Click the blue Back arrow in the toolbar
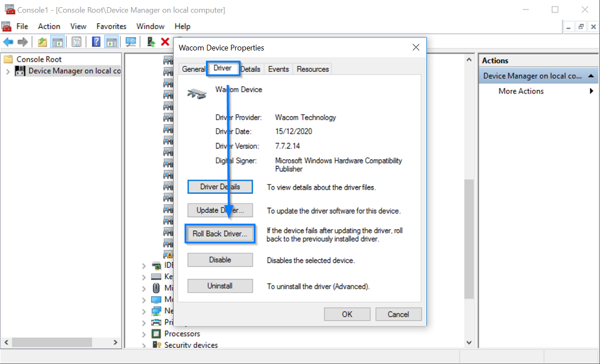 pos(8,42)
